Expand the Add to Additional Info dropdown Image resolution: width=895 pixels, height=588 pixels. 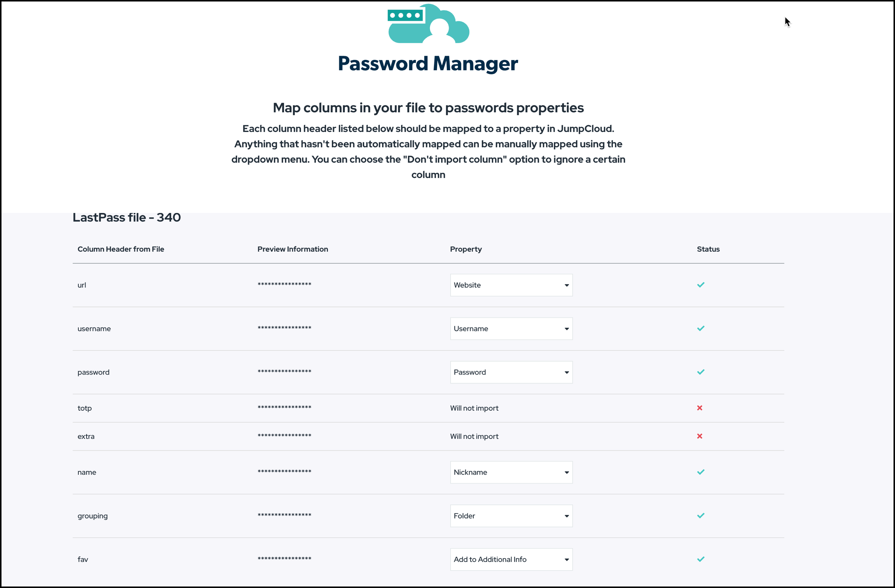click(x=511, y=559)
